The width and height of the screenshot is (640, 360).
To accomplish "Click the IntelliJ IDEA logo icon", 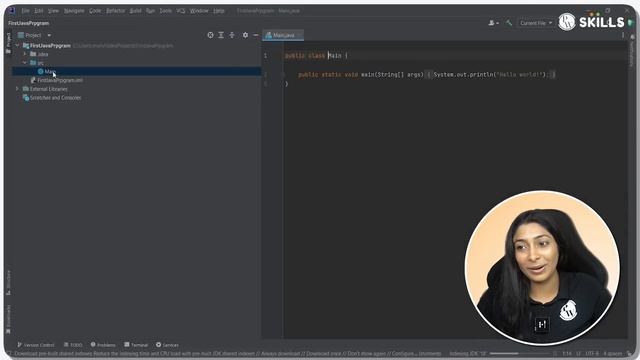I will coord(11,11).
